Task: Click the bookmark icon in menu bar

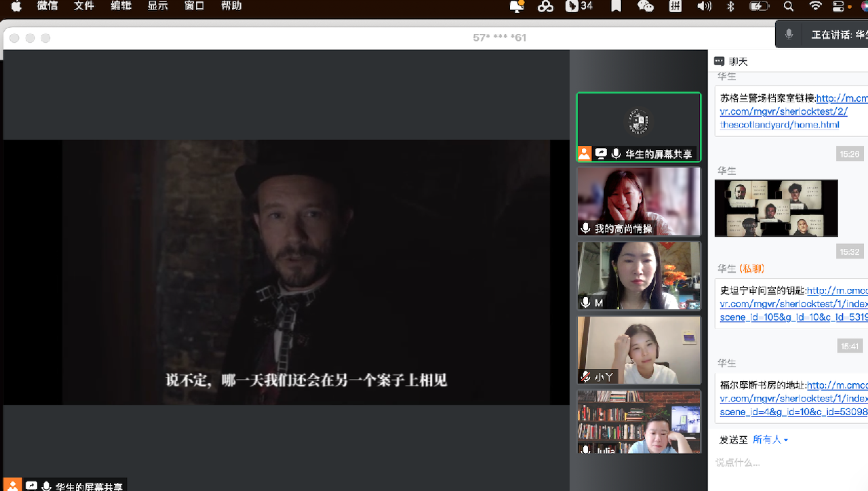Action: (616, 6)
